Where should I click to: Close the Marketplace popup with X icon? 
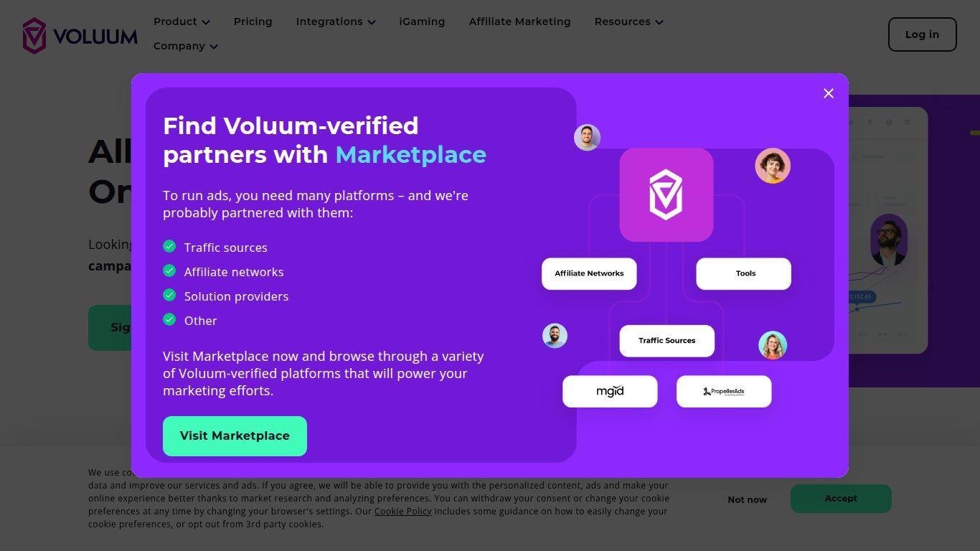(829, 93)
